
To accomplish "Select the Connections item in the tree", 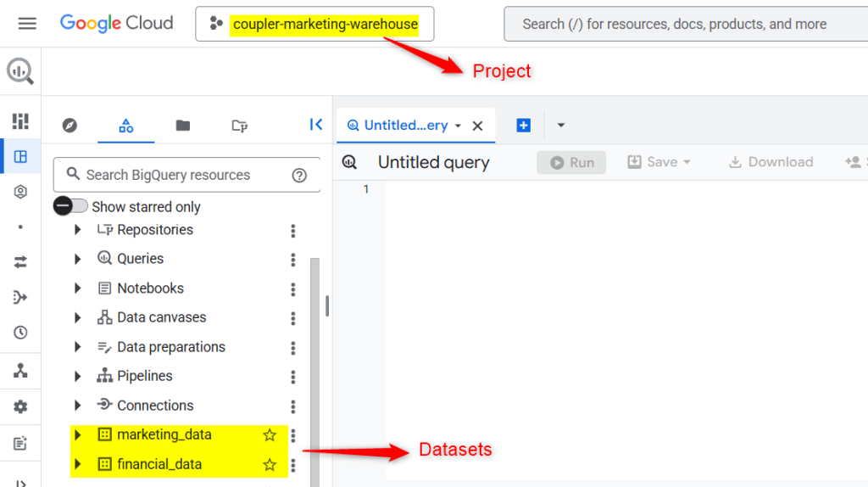I will pos(155,406).
